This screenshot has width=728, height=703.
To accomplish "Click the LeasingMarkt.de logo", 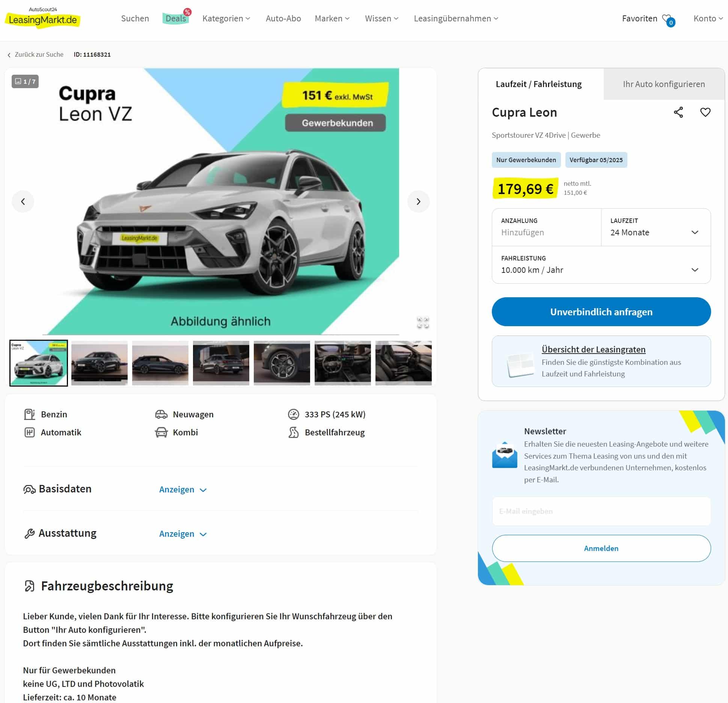I will [x=43, y=18].
